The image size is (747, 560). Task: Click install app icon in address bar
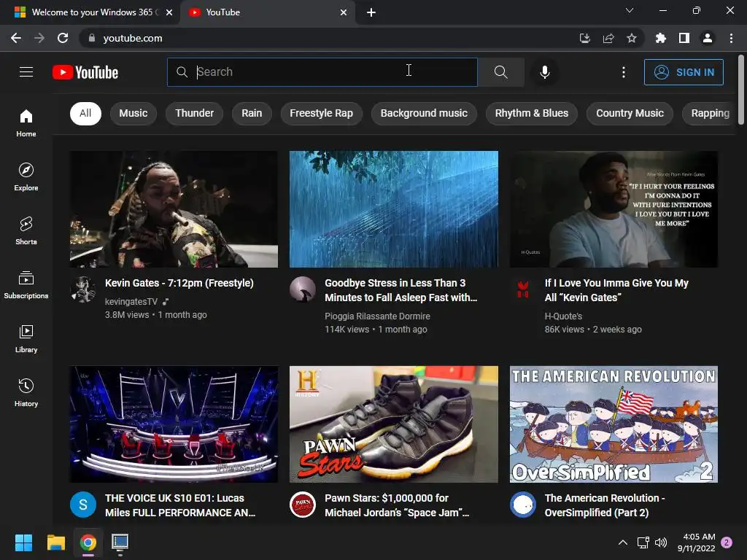click(x=584, y=38)
